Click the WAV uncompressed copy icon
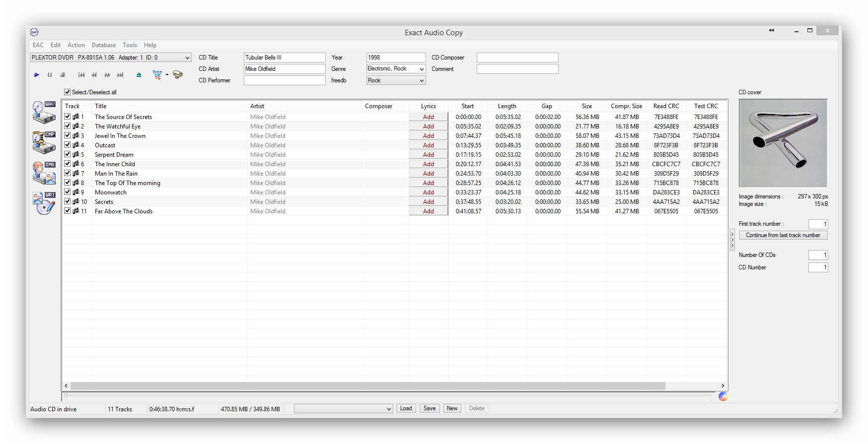This screenshot has width=868, height=444. click(x=44, y=112)
